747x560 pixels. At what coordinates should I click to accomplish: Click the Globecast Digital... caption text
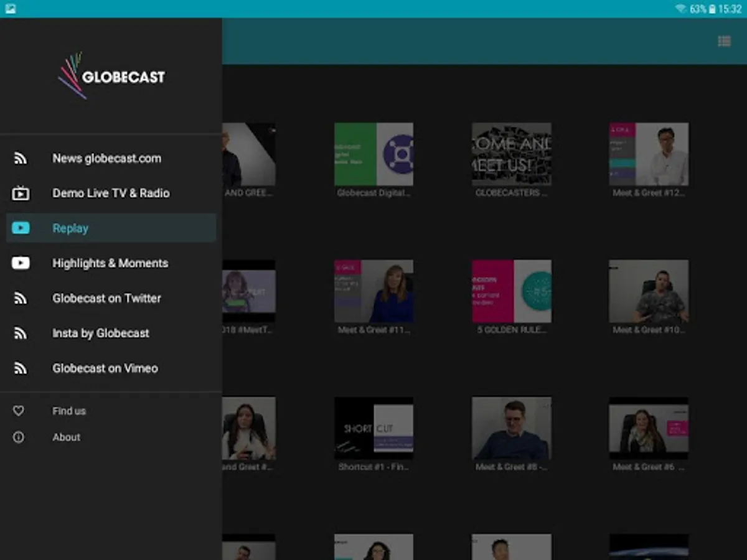tap(374, 193)
